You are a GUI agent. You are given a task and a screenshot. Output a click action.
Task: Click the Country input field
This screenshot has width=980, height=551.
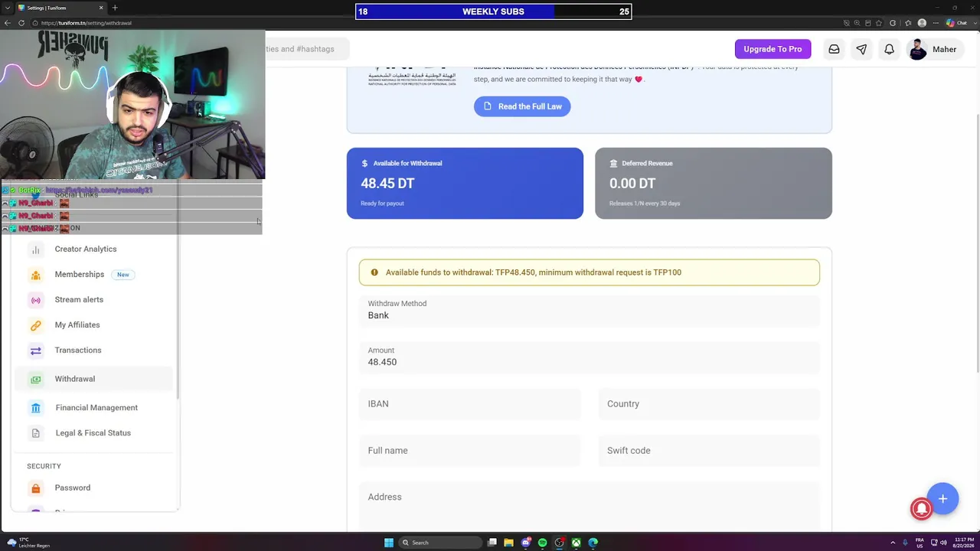pos(709,404)
